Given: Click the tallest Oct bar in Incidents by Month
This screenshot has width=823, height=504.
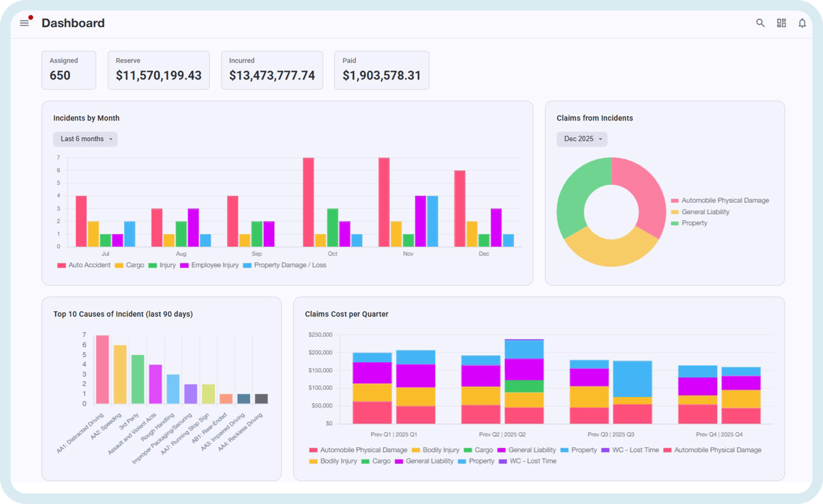Looking at the screenshot, I should (307, 201).
